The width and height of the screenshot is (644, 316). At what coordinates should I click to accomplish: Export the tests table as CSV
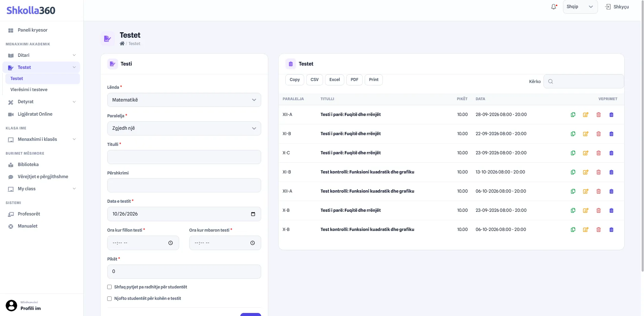coord(315,80)
